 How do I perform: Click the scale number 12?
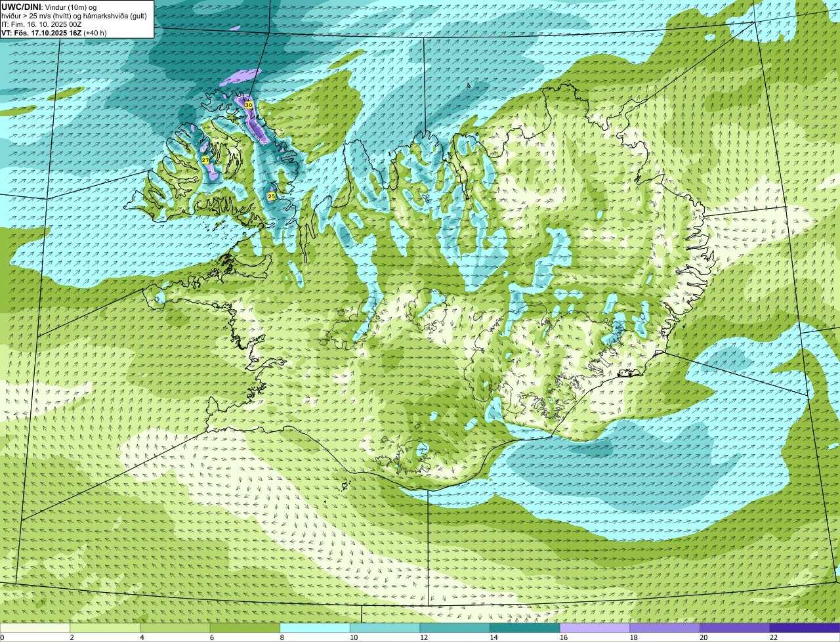point(423,637)
